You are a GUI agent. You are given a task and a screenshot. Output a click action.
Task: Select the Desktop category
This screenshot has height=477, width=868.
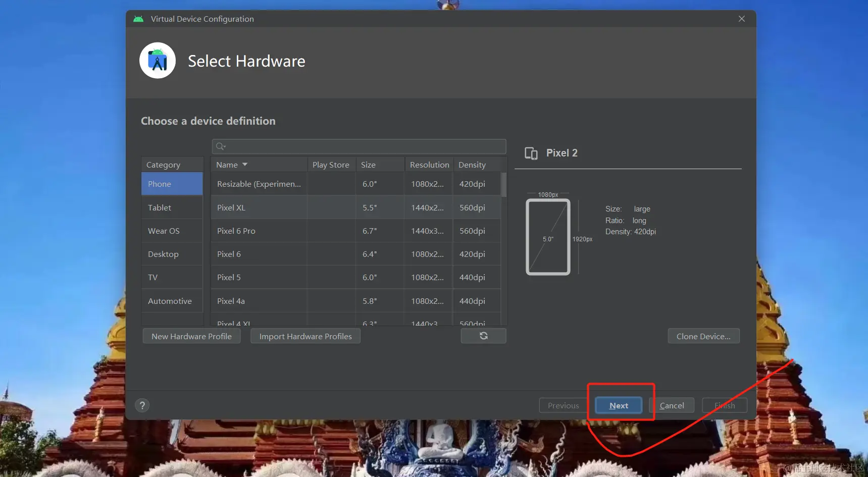[172, 254]
